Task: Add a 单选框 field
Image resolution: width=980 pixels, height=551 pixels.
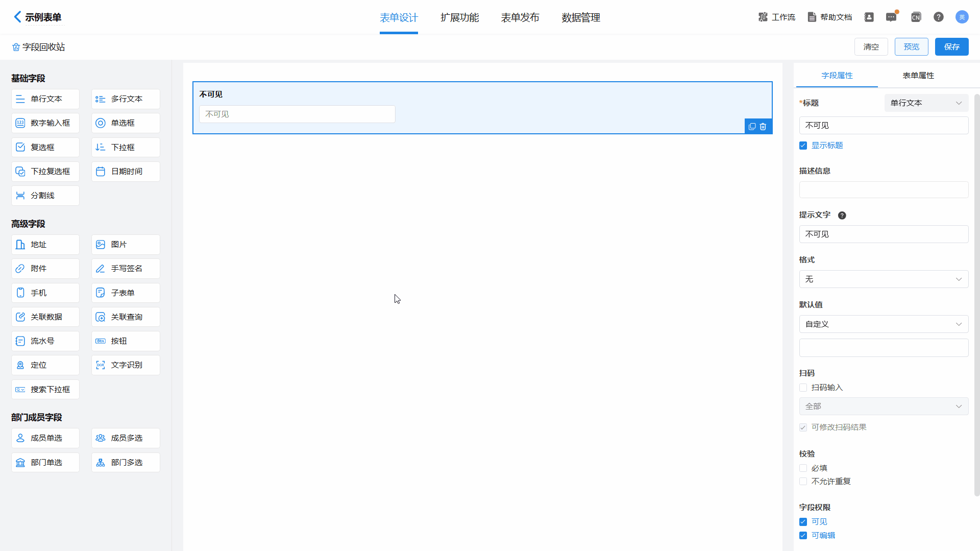Action: [126, 123]
